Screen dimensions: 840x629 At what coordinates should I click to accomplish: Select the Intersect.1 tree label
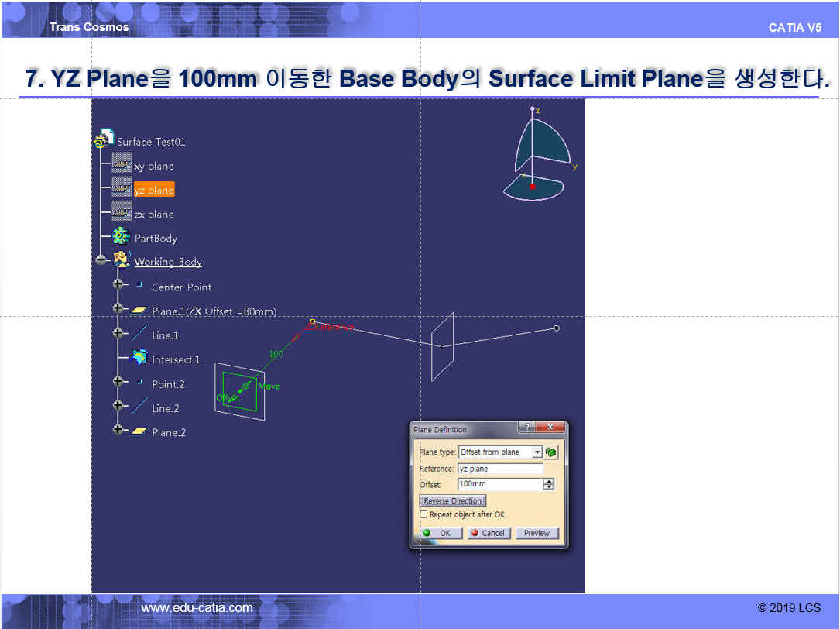176,359
